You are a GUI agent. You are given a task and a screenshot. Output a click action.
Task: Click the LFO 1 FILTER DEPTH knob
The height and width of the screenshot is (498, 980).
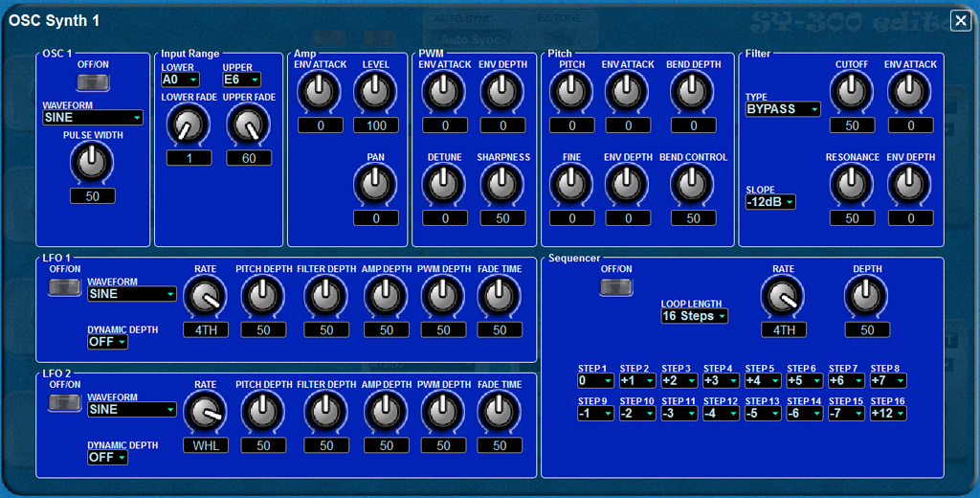click(x=325, y=296)
